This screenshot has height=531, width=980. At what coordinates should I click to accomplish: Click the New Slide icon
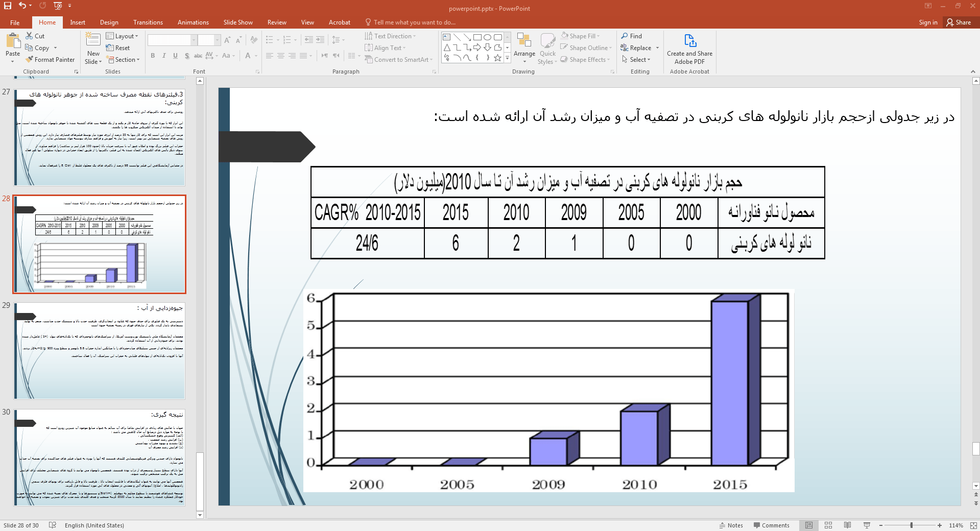click(93, 41)
